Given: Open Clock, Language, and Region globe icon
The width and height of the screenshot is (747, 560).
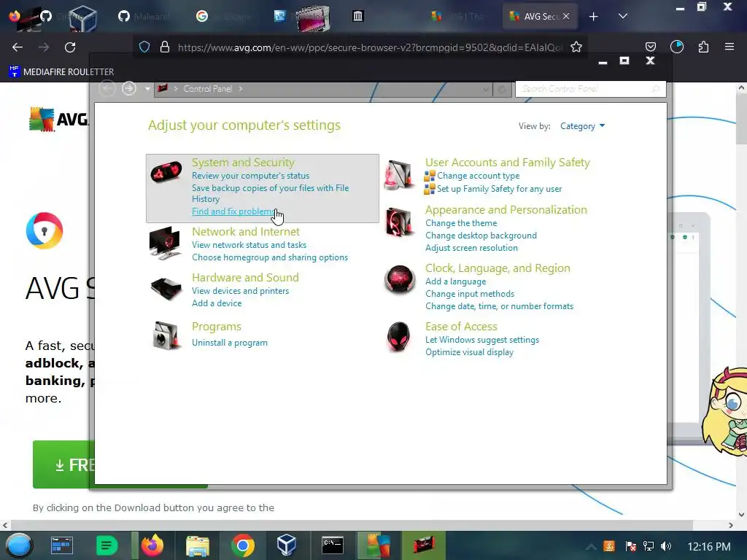Looking at the screenshot, I should [x=400, y=279].
